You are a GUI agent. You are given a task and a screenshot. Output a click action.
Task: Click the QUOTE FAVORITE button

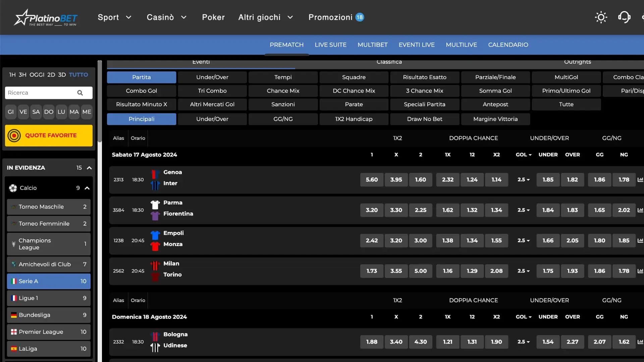tap(49, 135)
